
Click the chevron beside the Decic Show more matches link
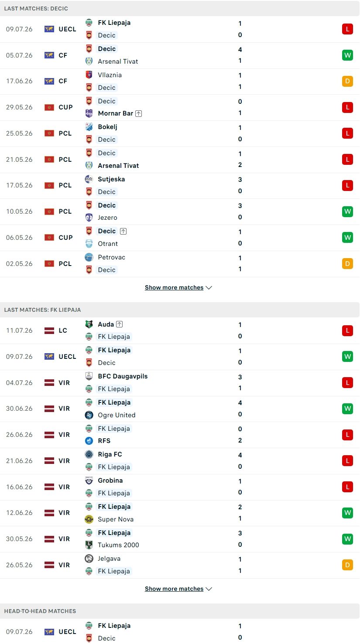(209, 288)
